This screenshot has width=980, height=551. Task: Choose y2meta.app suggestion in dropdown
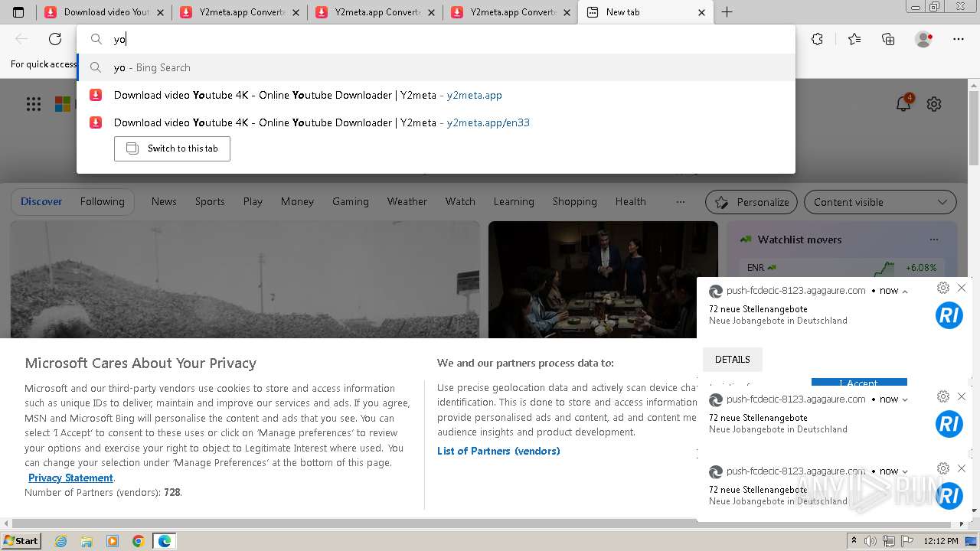pos(436,95)
